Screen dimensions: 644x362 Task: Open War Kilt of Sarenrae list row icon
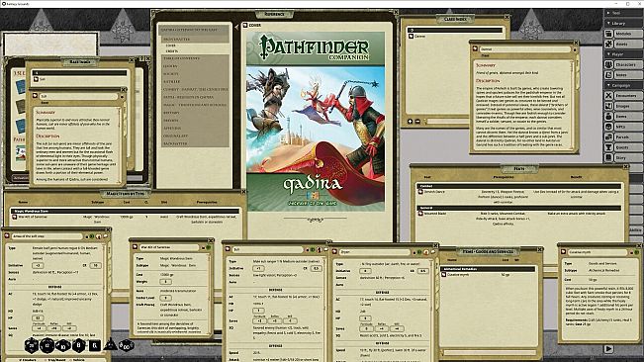tap(15, 217)
